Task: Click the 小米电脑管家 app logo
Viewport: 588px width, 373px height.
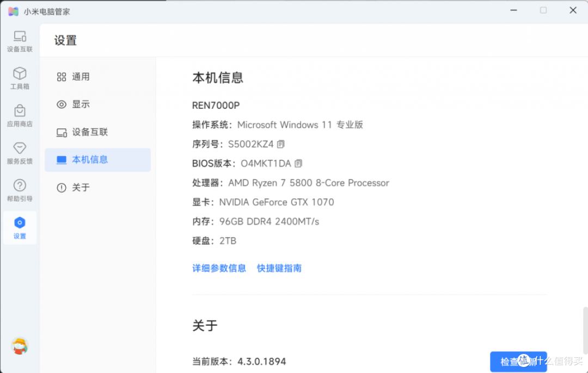Action: coord(13,11)
